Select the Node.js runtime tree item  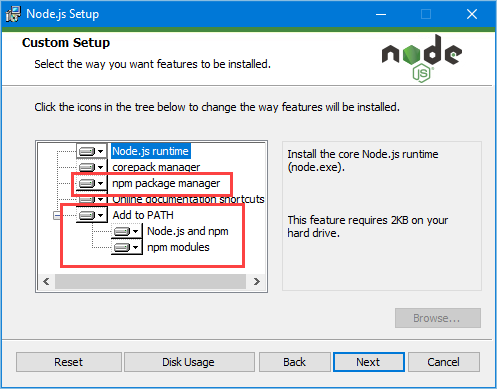(150, 151)
